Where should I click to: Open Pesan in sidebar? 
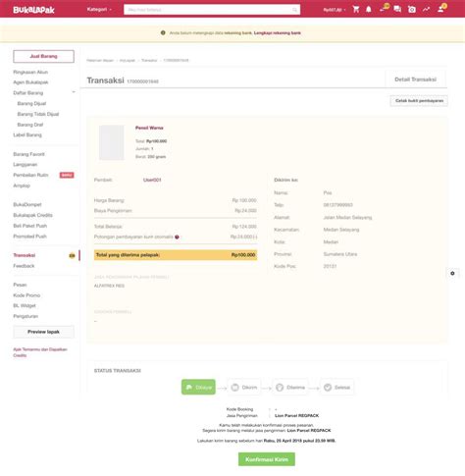tap(20, 285)
